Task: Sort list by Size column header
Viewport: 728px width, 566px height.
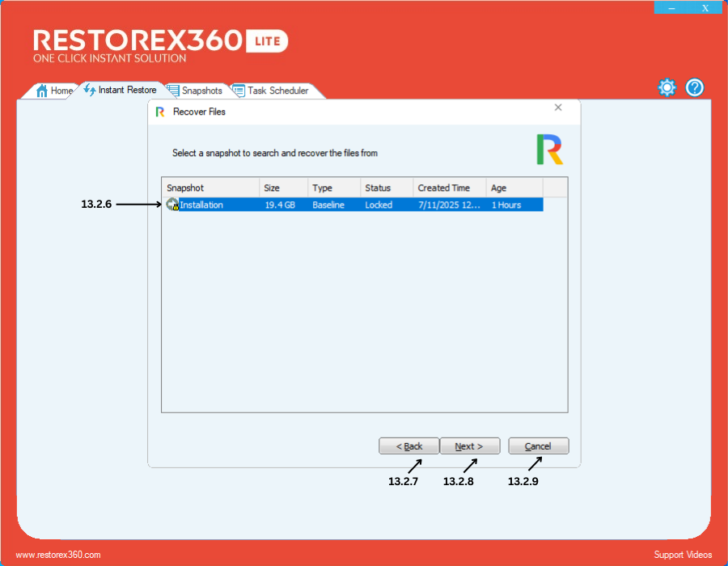Action: 283,188
